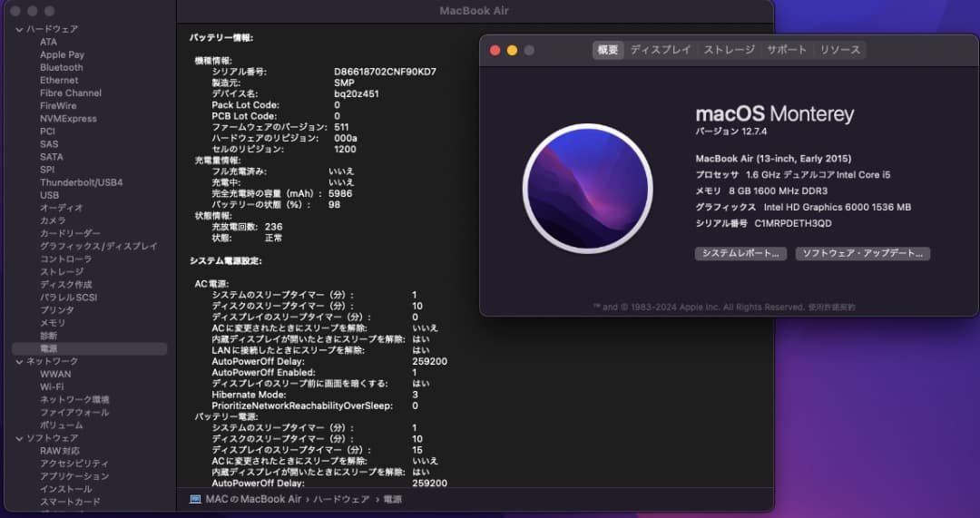Select the highlighted 電源 sidebar item
Image resolution: width=980 pixels, height=518 pixels.
(89, 348)
